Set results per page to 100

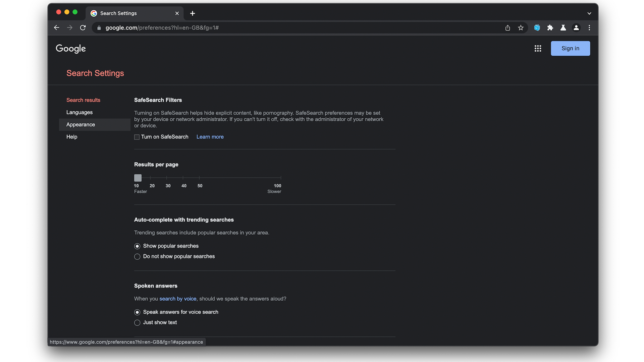pos(280,178)
